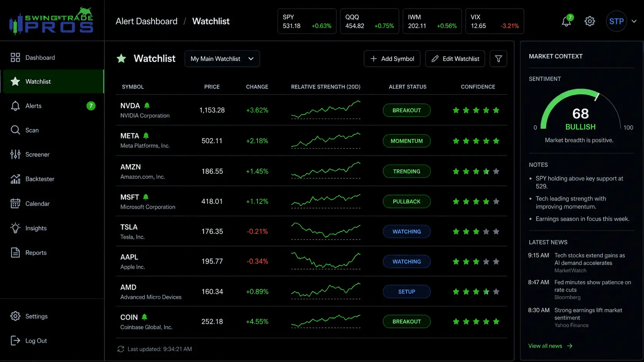Click the SPY ticker card

point(307,21)
